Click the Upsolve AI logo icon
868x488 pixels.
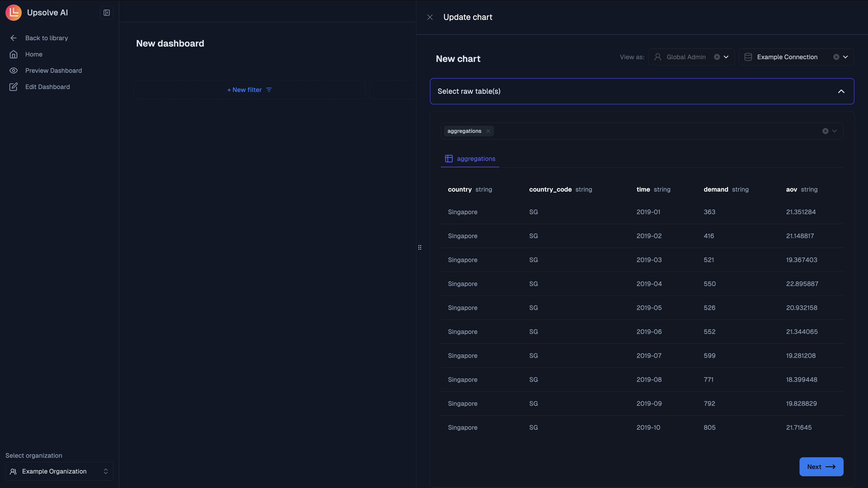click(14, 12)
